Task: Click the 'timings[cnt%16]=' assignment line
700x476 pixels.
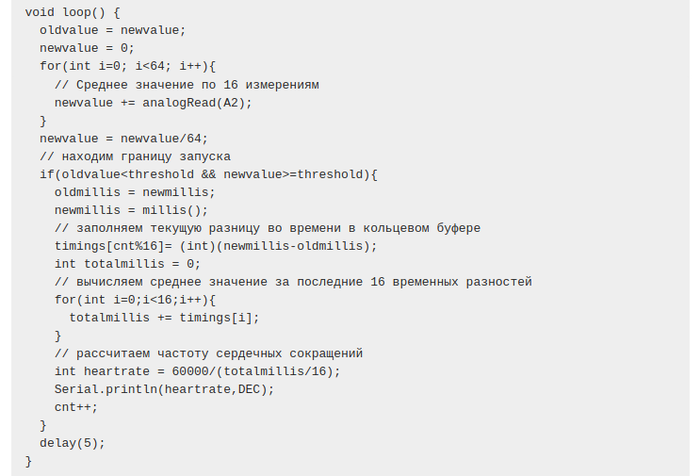Action: (216, 246)
